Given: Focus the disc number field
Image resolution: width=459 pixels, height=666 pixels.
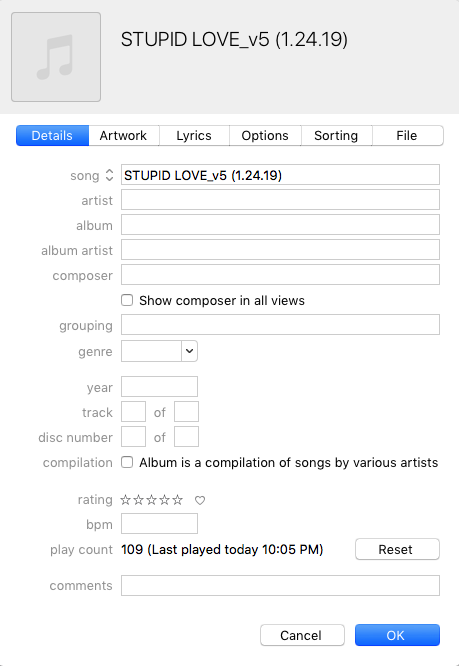Looking at the screenshot, I should (x=133, y=437).
